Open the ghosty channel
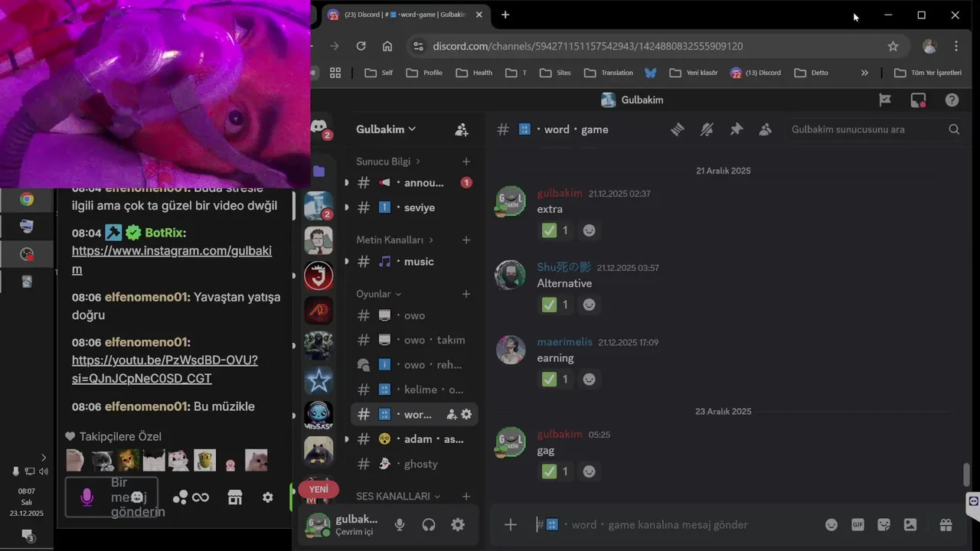 tap(414, 464)
